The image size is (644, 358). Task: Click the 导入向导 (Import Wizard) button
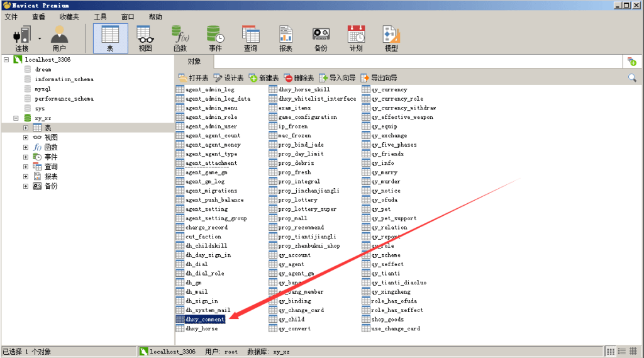click(337, 78)
